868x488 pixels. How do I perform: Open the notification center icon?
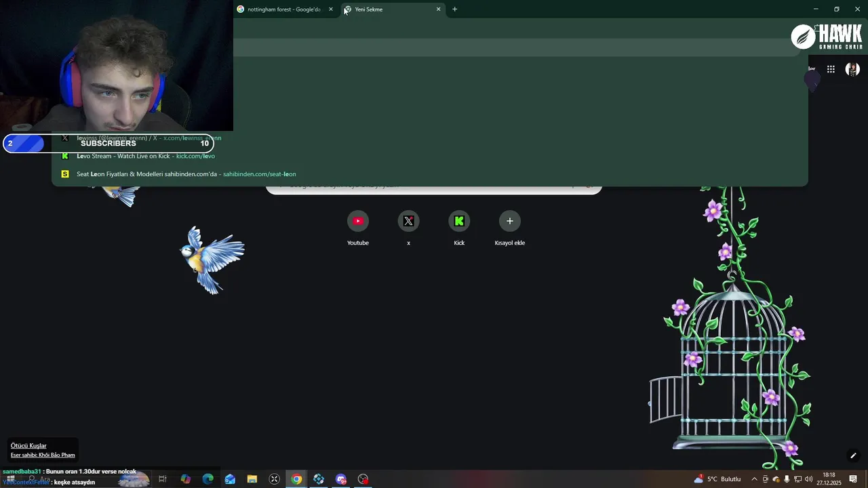853,479
